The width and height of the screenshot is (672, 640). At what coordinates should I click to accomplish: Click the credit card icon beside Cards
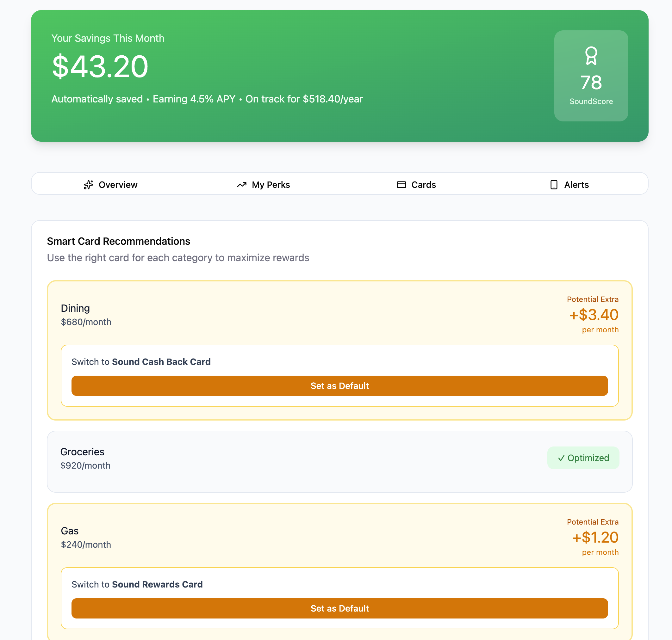pyautogui.click(x=401, y=185)
